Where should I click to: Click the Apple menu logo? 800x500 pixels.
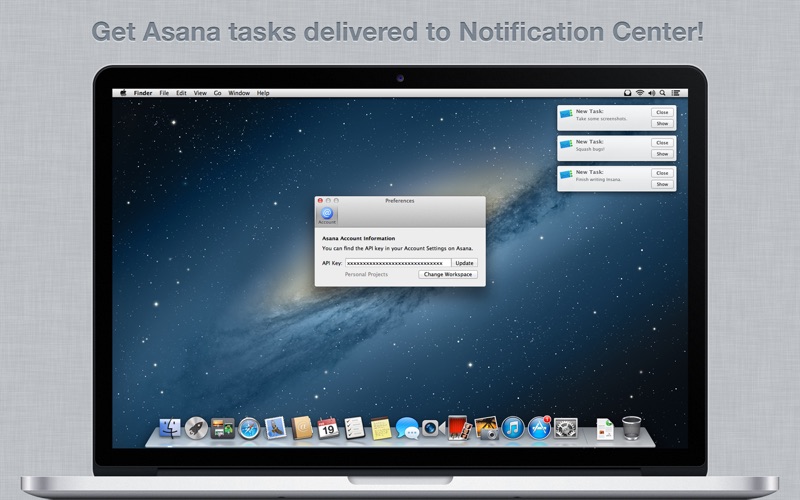(123, 93)
